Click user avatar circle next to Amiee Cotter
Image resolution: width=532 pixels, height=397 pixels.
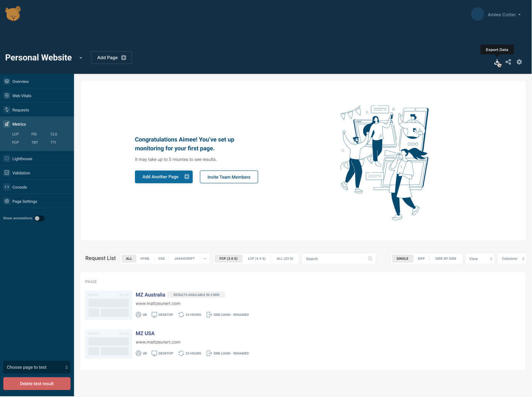tap(477, 14)
